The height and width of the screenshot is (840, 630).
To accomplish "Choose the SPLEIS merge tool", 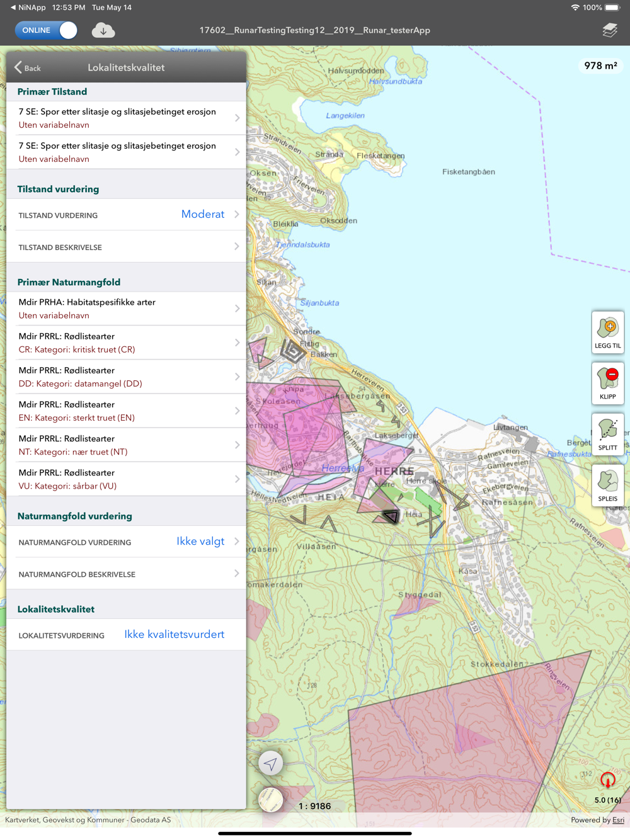I will (x=607, y=485).
